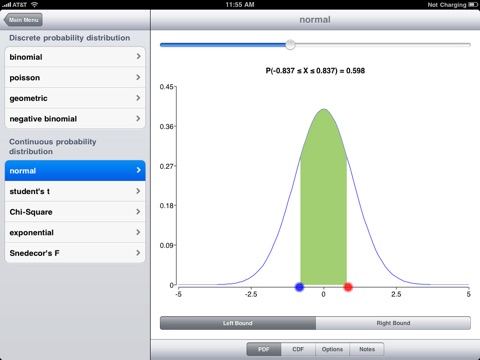Click the AT&T carrier label
This screenshot has height=360, width=480.
[20, 5]
